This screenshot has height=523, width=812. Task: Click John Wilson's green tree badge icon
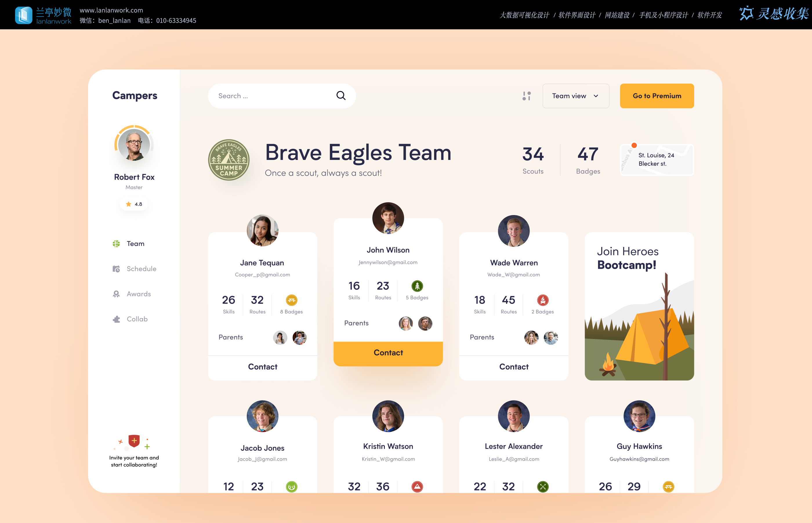pos(417,286)
